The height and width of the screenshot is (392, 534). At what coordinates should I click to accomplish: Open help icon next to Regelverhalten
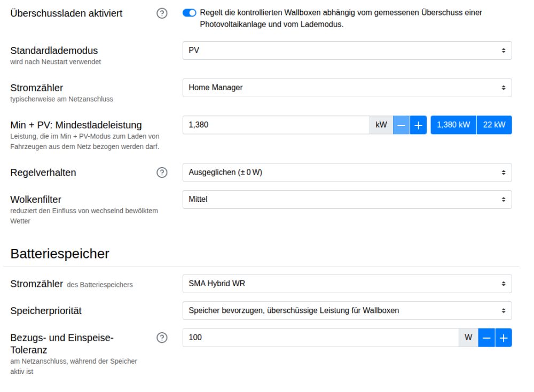point(162,173)
